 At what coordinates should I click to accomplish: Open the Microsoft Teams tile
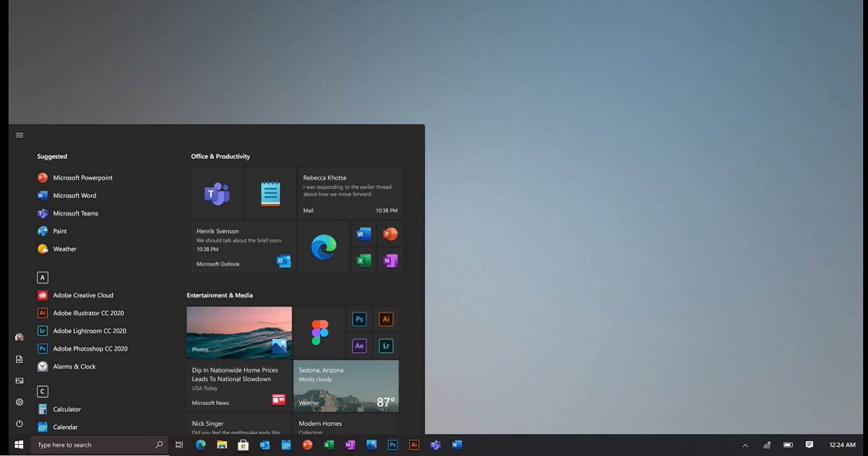(x=216, y=193)
